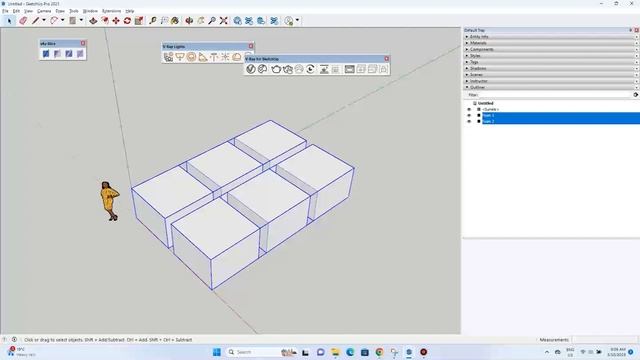Activate the Line pencil tool

36,20
